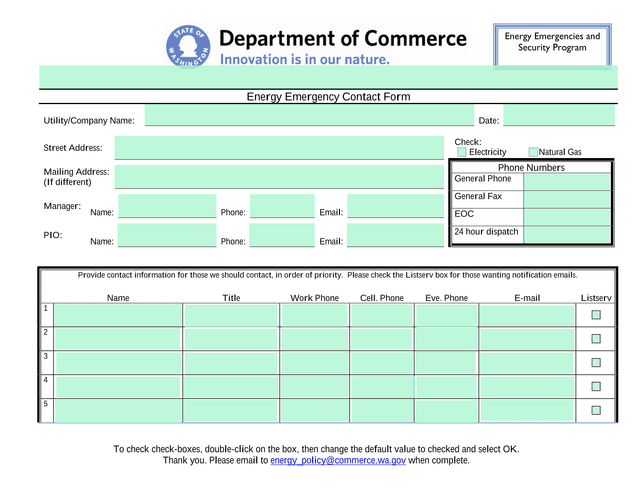Click the Eve. Phone field in row 4
The height and width of the screenshot is (495, 640).
pyautogui.click(x=447, y=387)
